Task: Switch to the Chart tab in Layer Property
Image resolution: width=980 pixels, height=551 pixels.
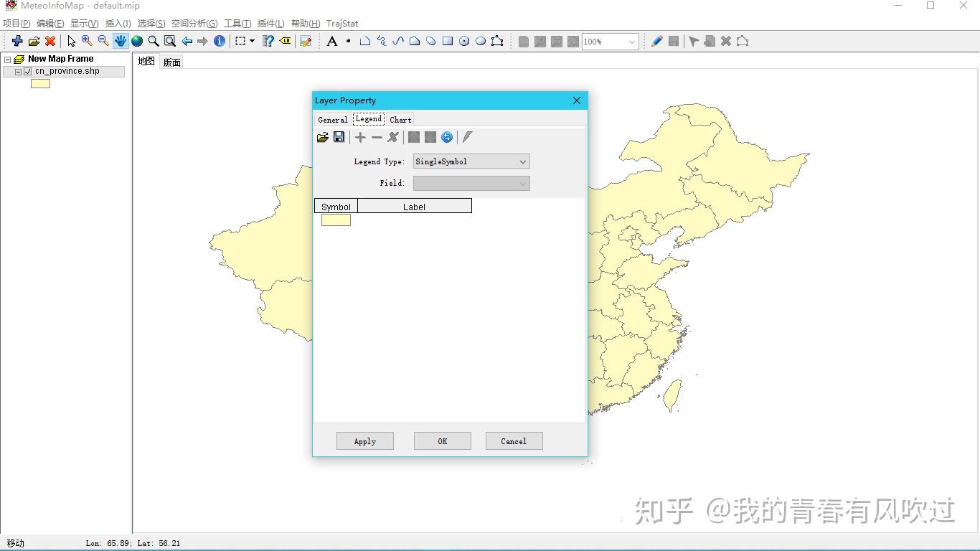Action: 400,119
